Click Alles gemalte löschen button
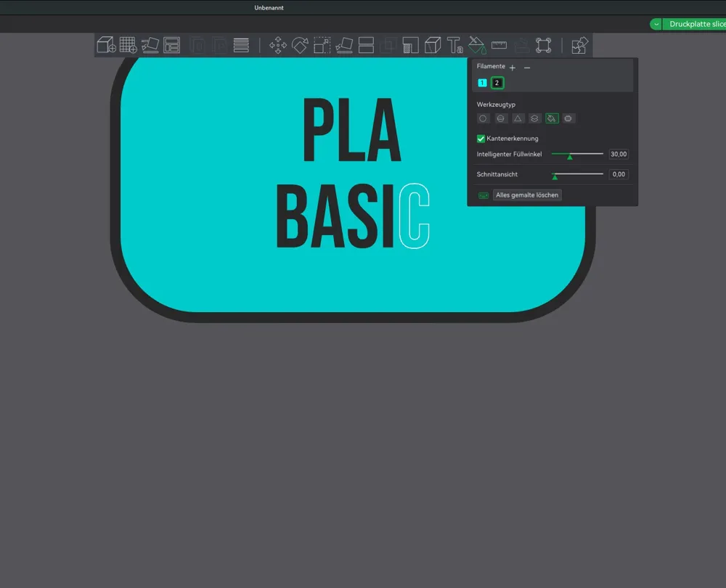Image resolution: width=726 pixels, height=588 pixels. pyautogui.click(x=527, y=195)
